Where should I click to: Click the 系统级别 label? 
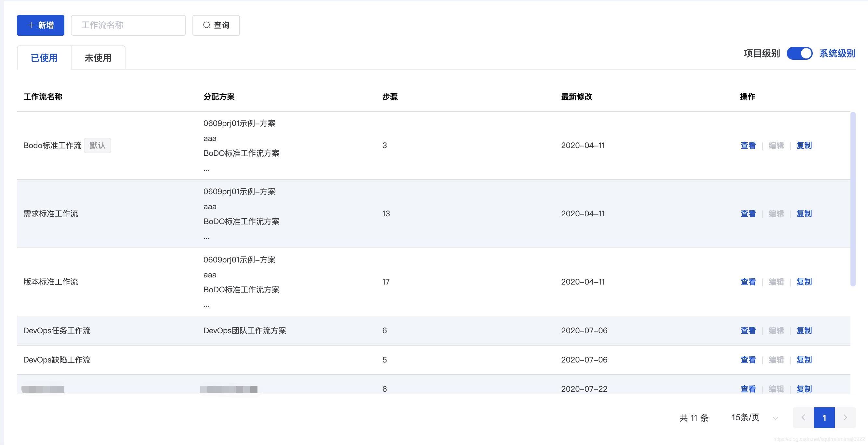[x=837, y=53]
